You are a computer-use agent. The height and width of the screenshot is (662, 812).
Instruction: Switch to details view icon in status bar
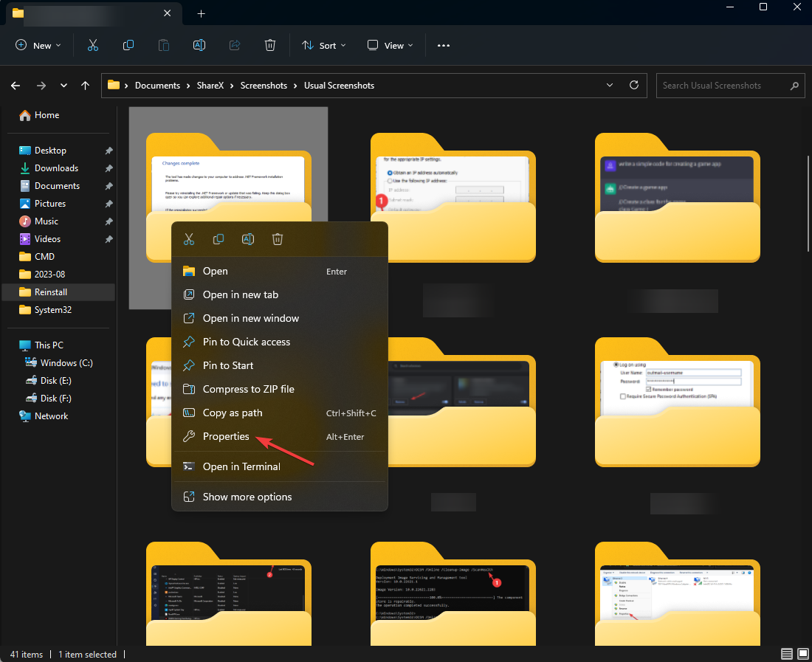[x=787, y=655]
